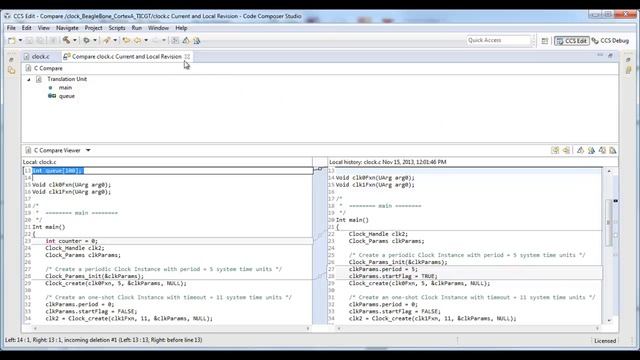Click Previous Change icon in compare viewer toolbar
The image size is (640, 360).
point(613,151)
